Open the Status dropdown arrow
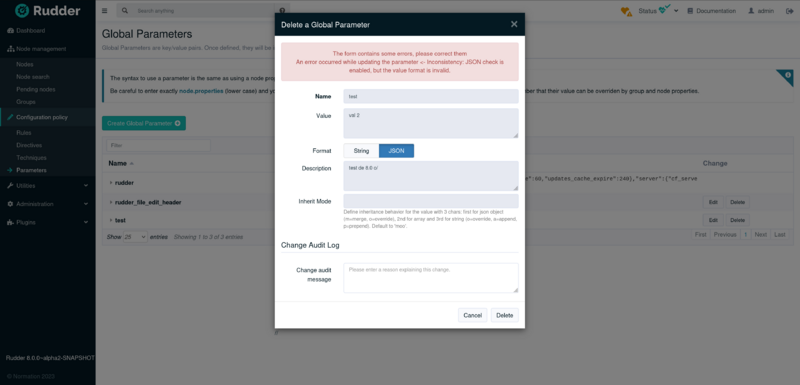Viewport: 800px width, 385px height. pyautogui.click(x=676, y=11)
